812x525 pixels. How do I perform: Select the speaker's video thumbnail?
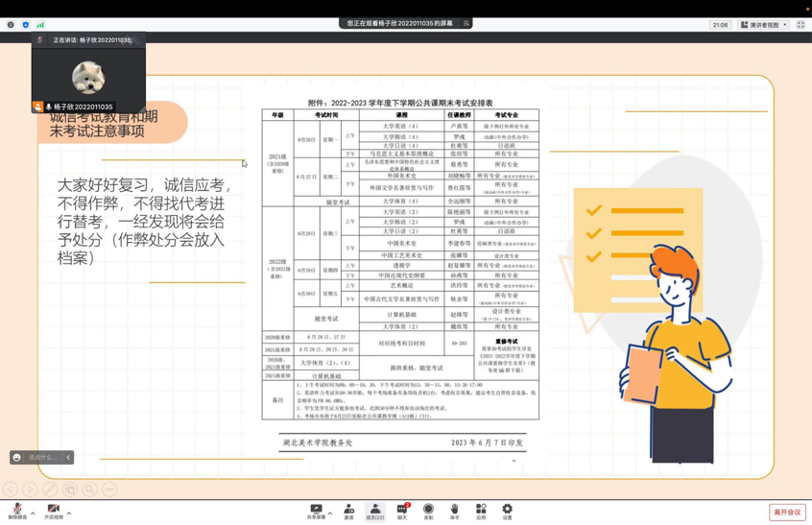point(88,75)
